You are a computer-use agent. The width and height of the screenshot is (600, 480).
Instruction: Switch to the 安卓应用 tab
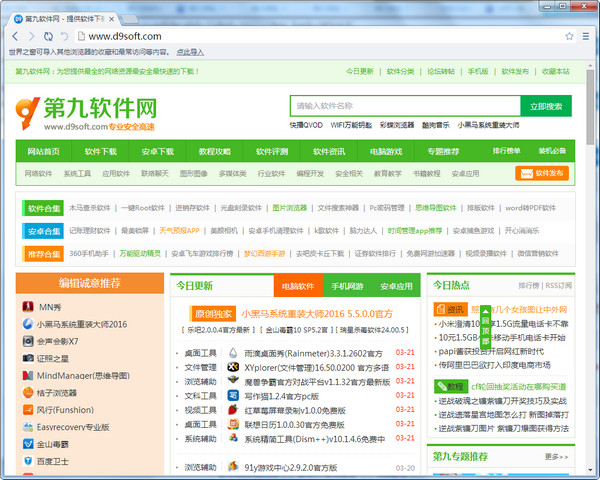[x=396, y=286]
